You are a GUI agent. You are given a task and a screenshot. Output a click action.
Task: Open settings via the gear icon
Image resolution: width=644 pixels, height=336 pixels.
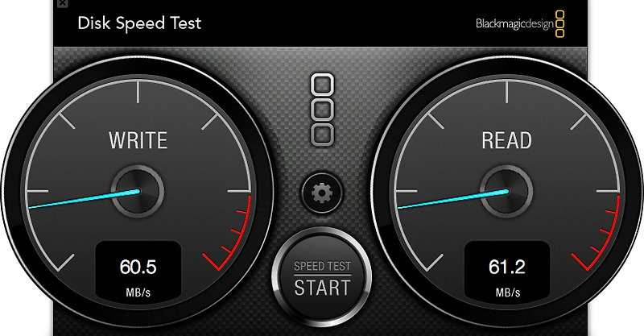click(322, 193)
